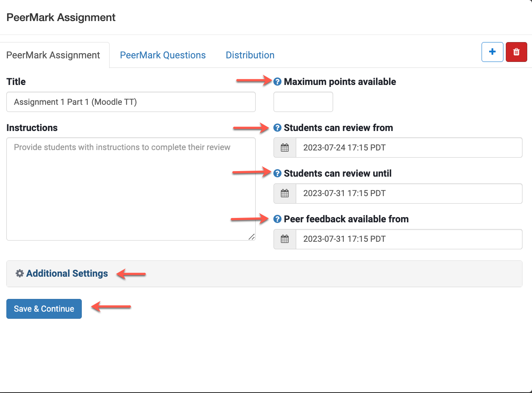Open calendar for Students can review from

click(x=285, y=148)
